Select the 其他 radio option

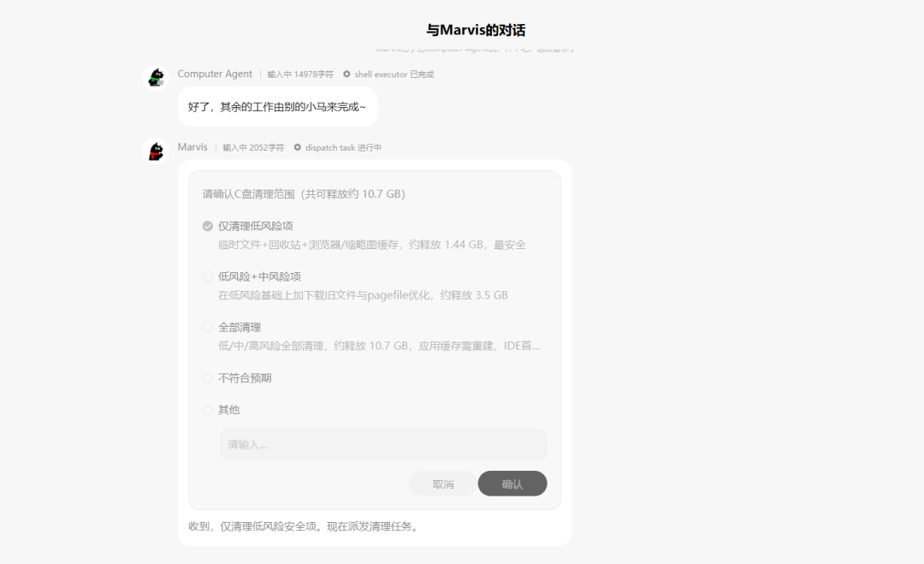[207, 410]
